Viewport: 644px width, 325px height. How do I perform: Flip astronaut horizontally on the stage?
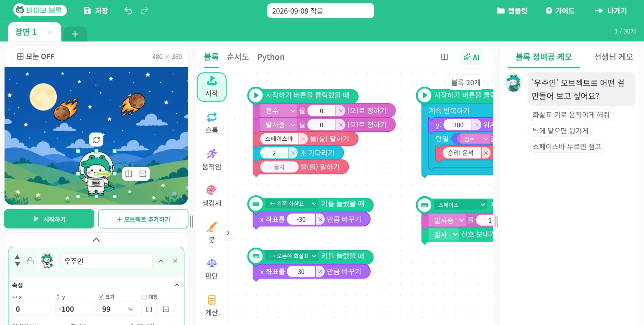129,174
